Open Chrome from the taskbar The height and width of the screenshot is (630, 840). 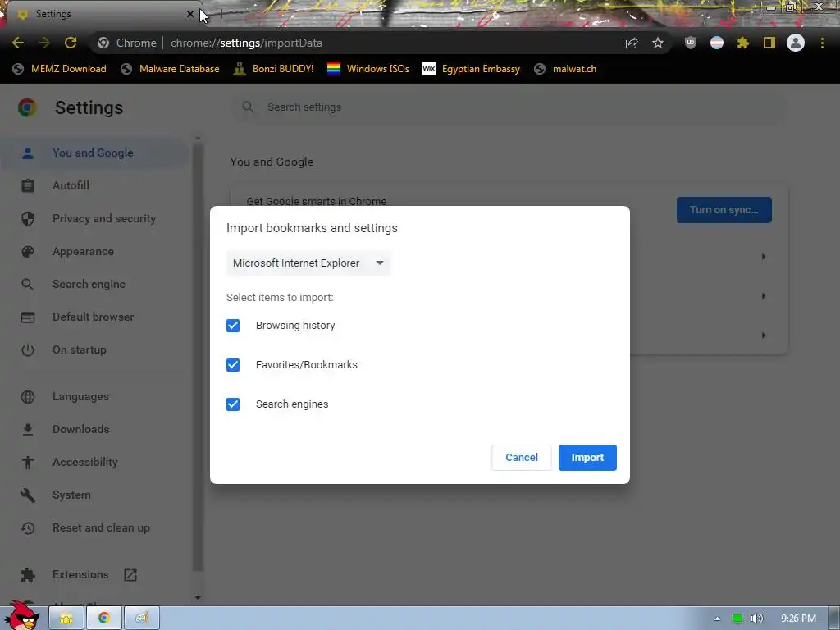point(104,619)
